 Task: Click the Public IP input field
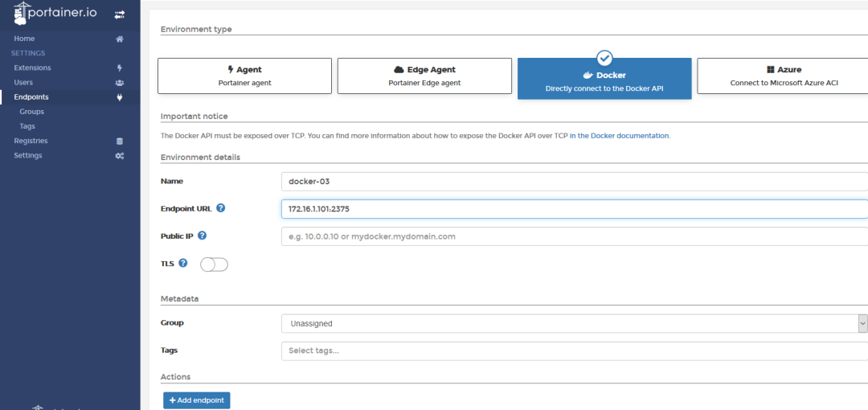click(x=575, y=236)
